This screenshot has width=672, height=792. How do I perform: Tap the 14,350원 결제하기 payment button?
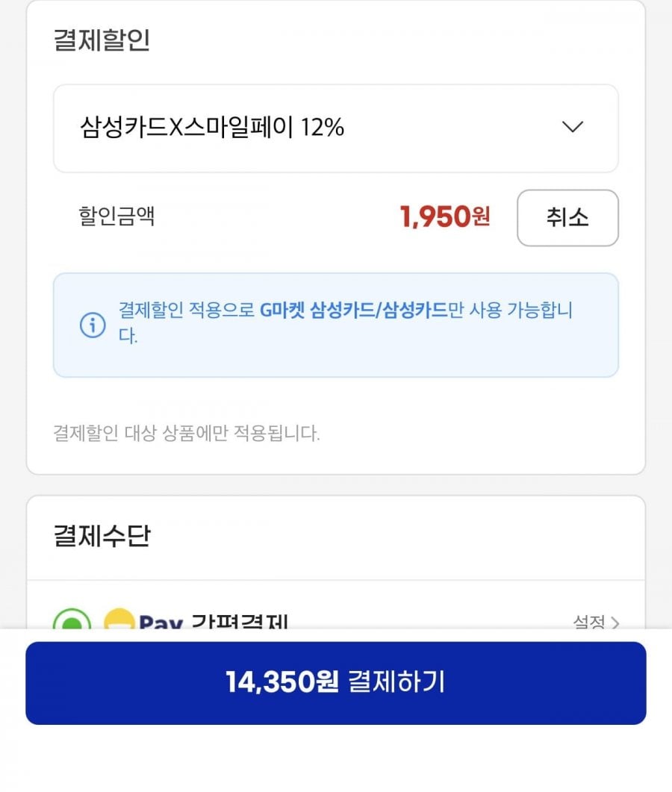coord(335,683)
